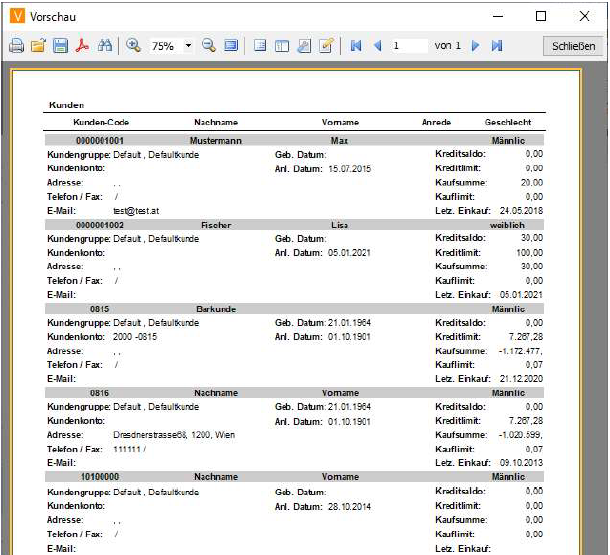This screenshot has height=555, width=610.
Task: Save the report with the floppy disk icon
Action: [x=61, y=46]
